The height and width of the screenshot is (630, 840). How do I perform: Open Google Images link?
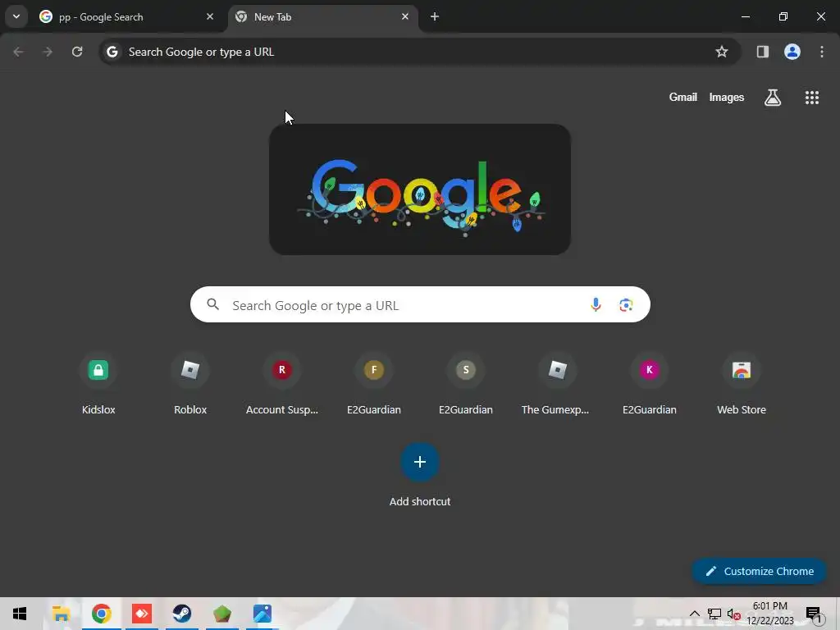tap(727, 98)
